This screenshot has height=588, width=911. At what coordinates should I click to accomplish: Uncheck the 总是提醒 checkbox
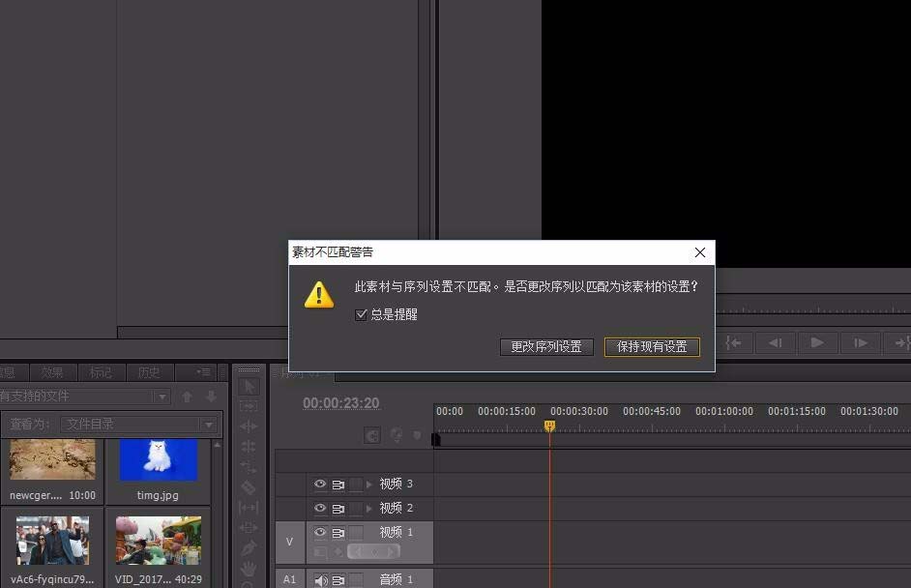(x=361, y=314)
